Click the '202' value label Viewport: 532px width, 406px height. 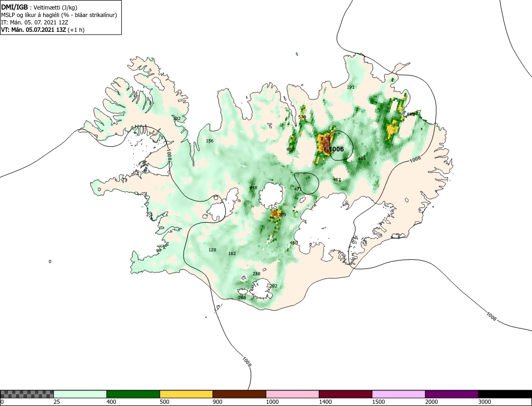(x=273, y=286)
